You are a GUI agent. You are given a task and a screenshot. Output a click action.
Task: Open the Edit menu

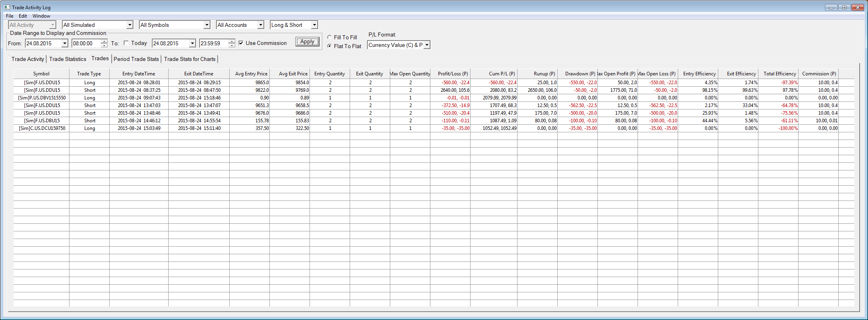[23, 16]
